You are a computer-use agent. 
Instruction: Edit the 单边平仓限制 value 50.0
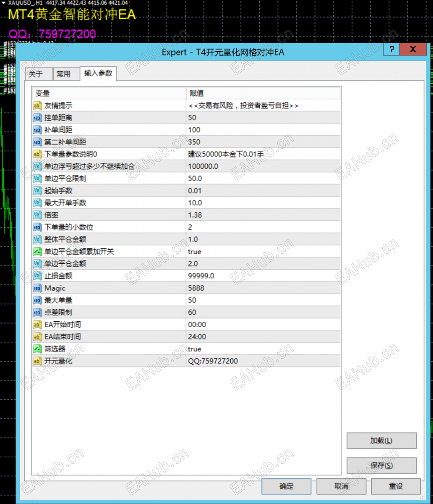point(263,178)
